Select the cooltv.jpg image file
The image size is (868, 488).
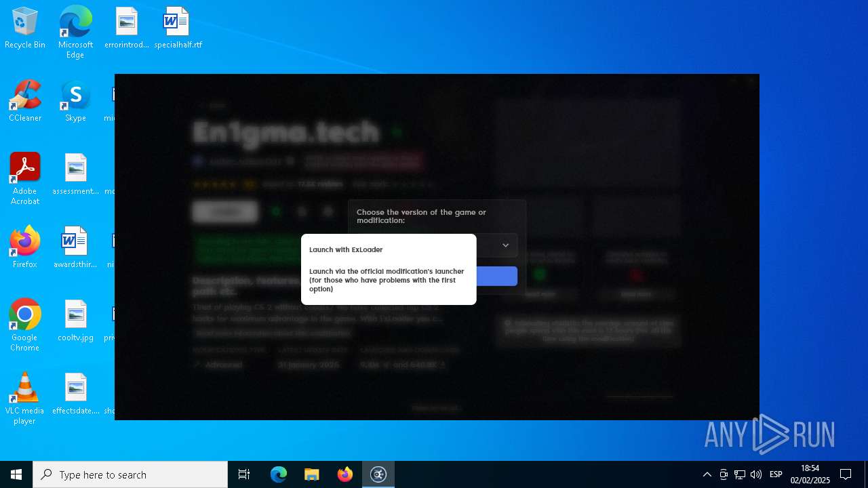coord(75,321)
